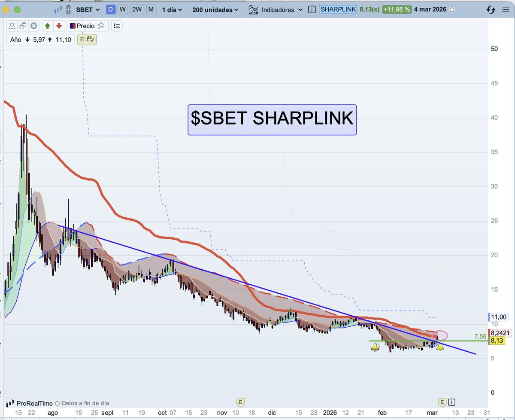Click the green up arrow icon
This screenshot has height=420, width=515.
click(x=48, y=26)
